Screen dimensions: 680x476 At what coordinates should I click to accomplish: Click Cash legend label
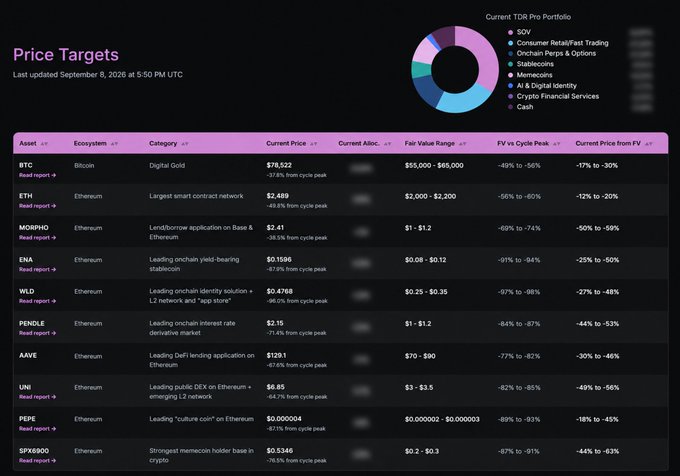click(525, 107)
